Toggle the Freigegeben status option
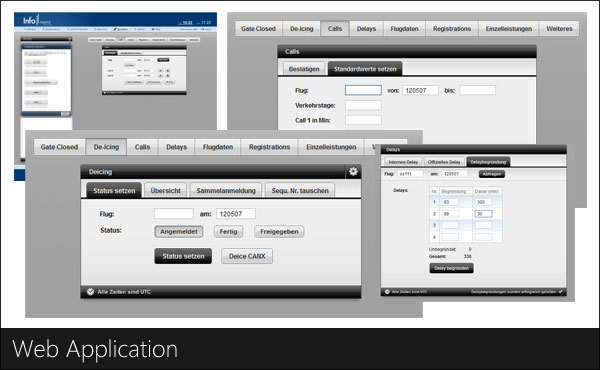600x370 pixels. pyautogui.click(x=279, y=231)
